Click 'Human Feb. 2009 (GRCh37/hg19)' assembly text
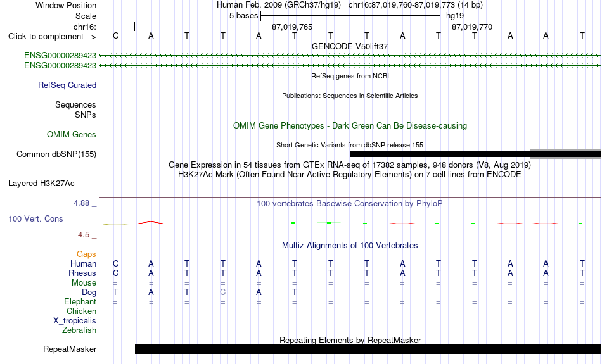 pyautogui.click(x=279, y=5)
